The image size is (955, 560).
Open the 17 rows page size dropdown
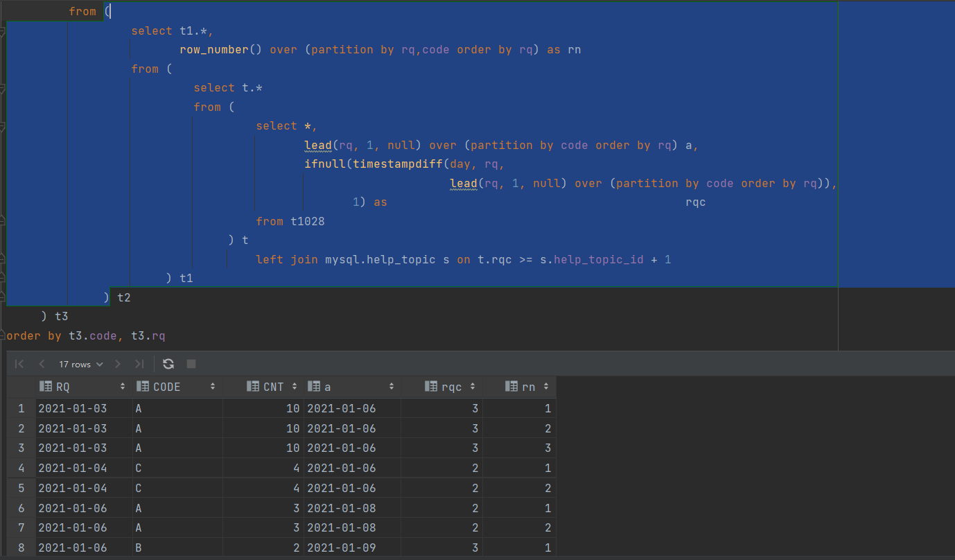pyautogui.click(x=80, y=364)
